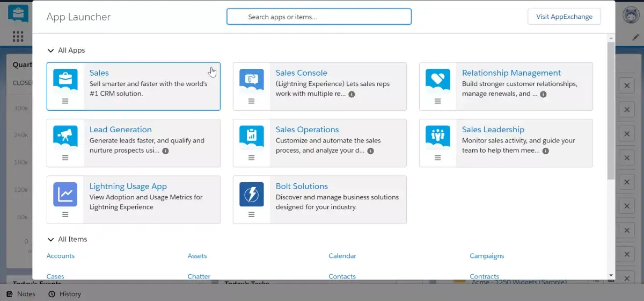
Task: Open the Sales Console app icon
Action: [252, 80]
